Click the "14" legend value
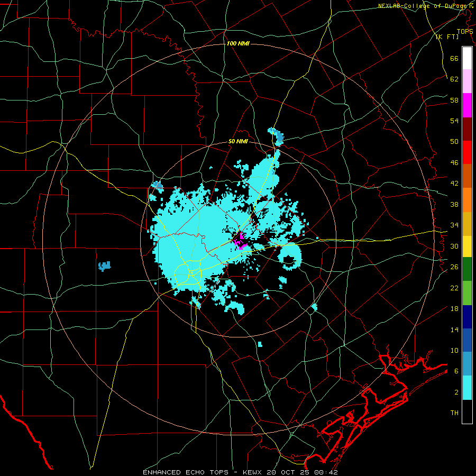The image size is (476, 476). [454, 329]
